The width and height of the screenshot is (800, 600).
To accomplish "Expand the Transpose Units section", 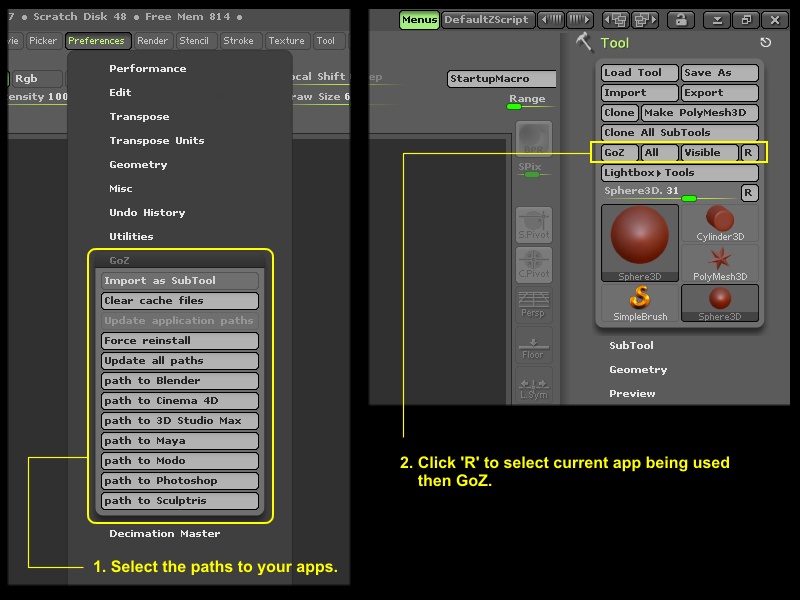I will [x=157, y=140].
